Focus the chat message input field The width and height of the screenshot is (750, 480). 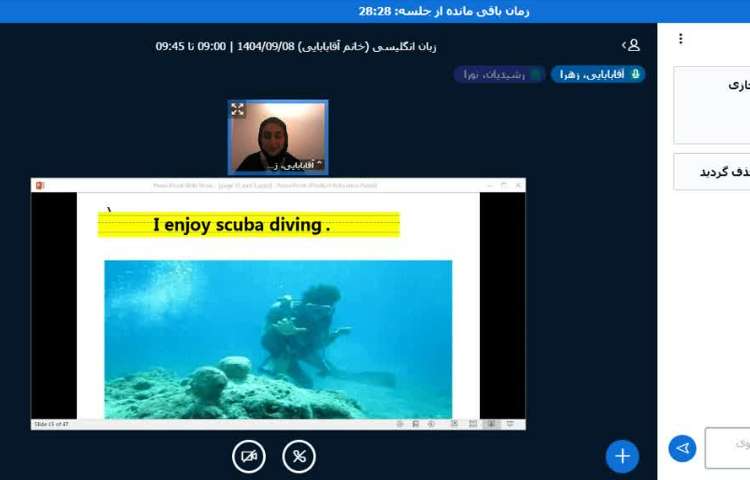[x=728, y=448]
